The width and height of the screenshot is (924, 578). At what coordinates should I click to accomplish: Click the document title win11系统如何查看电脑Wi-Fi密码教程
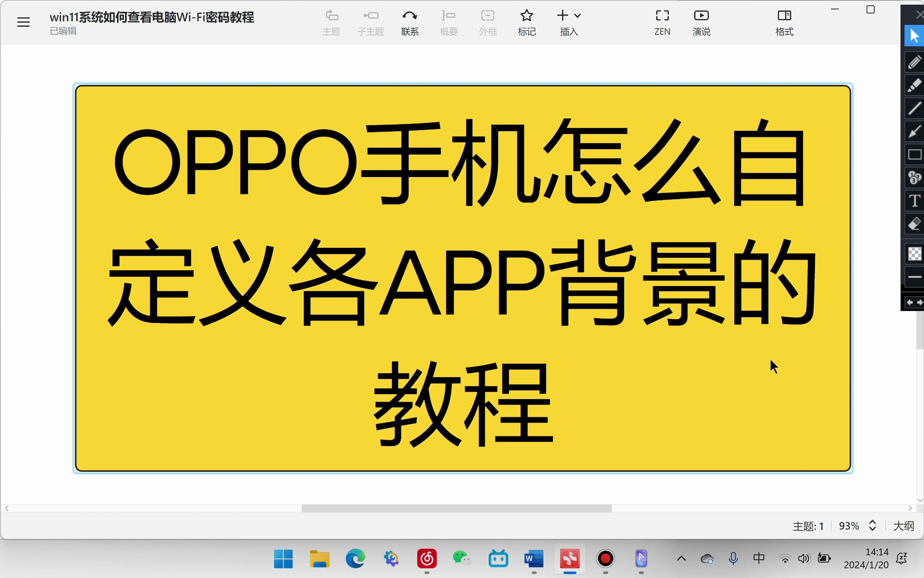[x=152, y=17]
